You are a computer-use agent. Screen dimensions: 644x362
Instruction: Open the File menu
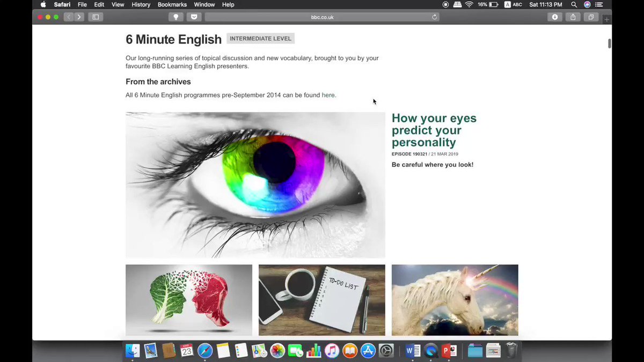(x=82, y=4)
